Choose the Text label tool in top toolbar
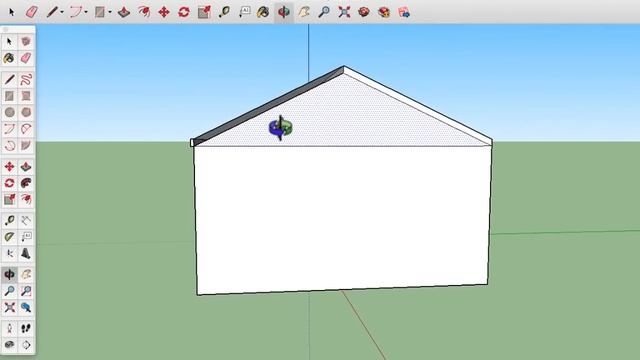 pyautogui.click(x=244, y=12)
